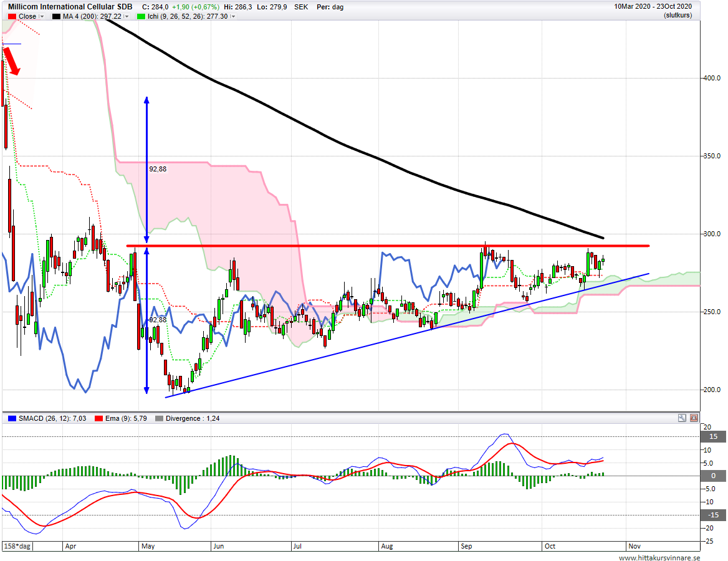Screen dimensions: 728x561
Task: Select the MA 4 (200): 297,22 legend label
Action: [x=92, y=16]
